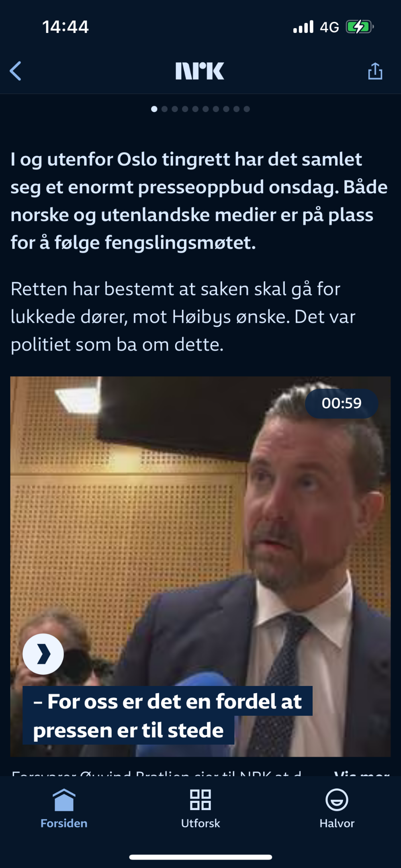
Task: Tap the Forsiden house icon
Action: (x=64, y=800)
